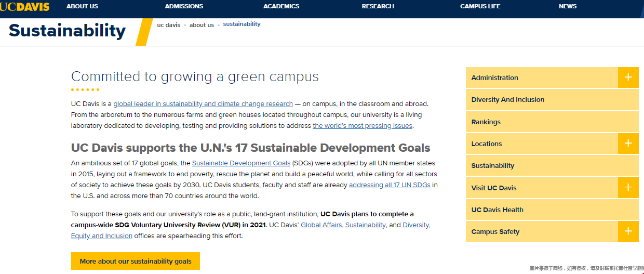The image size is (644, 274).
Task: Open the Academics navigation item
Action: [281, 6]
